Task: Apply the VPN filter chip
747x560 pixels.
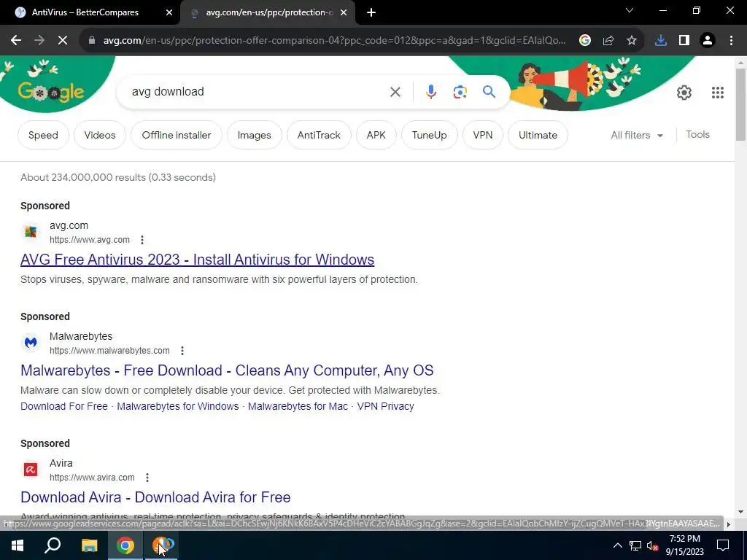Action: (483, 135)
